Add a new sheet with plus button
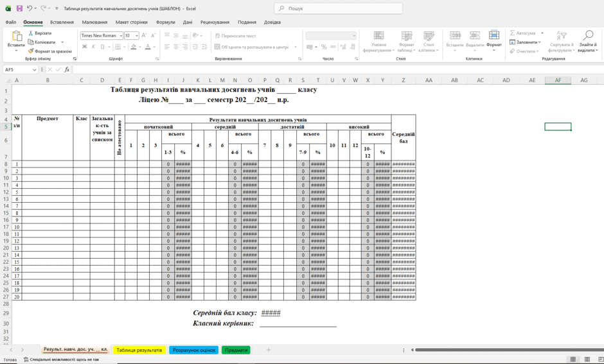This screenshot has height=364, width=604. pyautogui.click(x=269, y=350)
